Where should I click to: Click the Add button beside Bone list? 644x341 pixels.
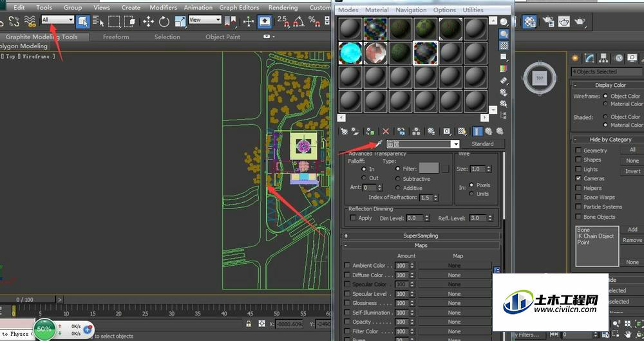632,230
